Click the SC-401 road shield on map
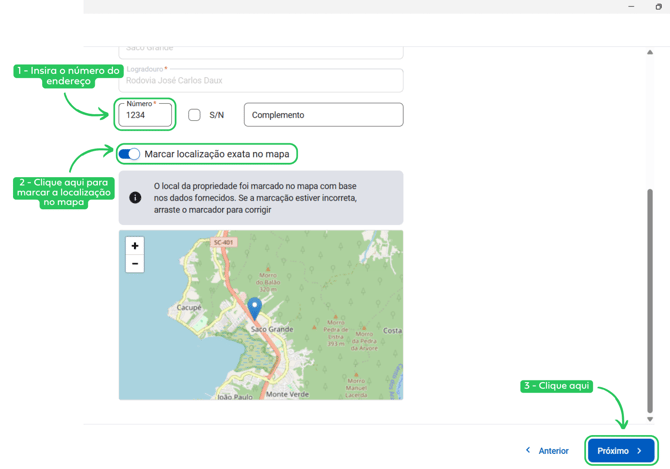The height and width of the screenshot is (469, 670). 223,242
